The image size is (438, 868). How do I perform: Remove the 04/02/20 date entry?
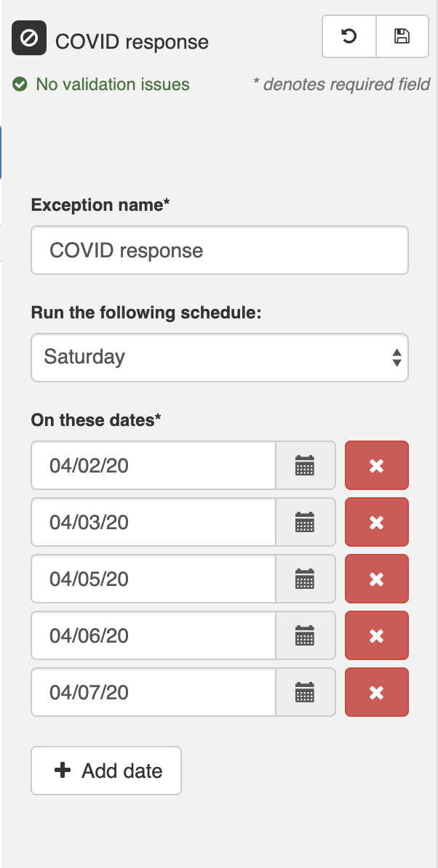(x=376, y=465)
